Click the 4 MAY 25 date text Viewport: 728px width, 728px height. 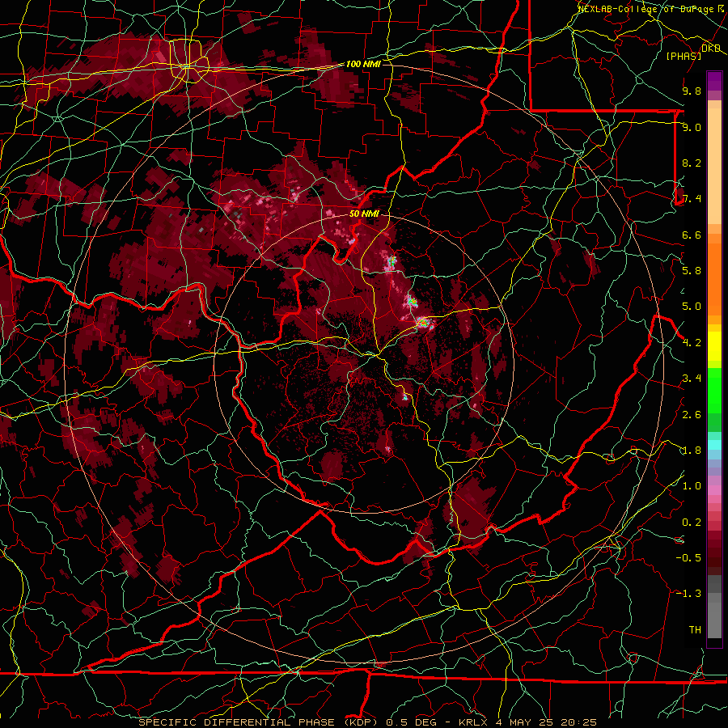pos(525,722)
